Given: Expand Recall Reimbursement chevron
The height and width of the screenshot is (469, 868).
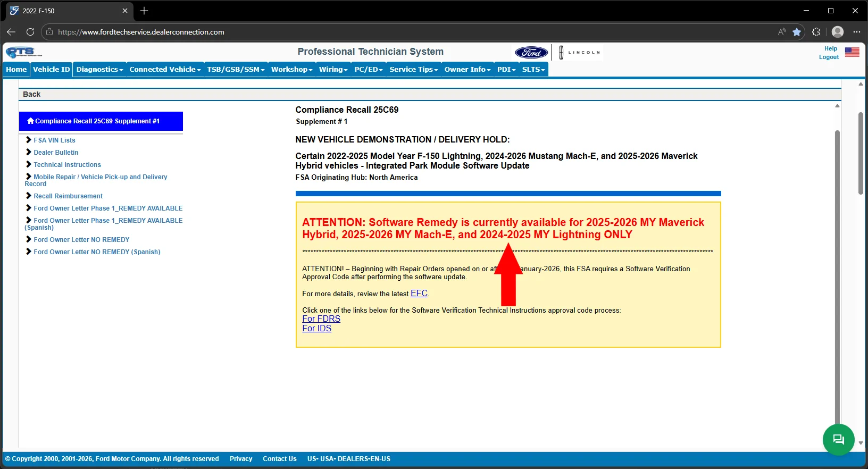Looking at the screenshot, I should 29,196.
